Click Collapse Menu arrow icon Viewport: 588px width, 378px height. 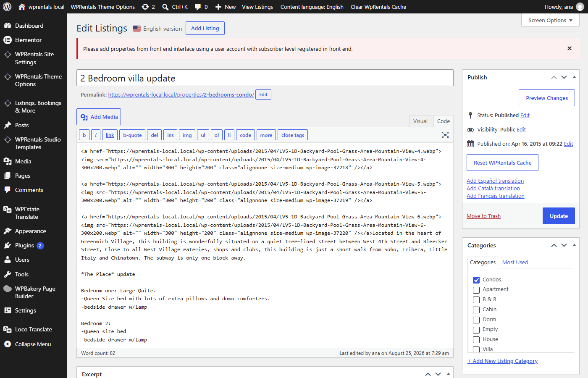(8, 344)
